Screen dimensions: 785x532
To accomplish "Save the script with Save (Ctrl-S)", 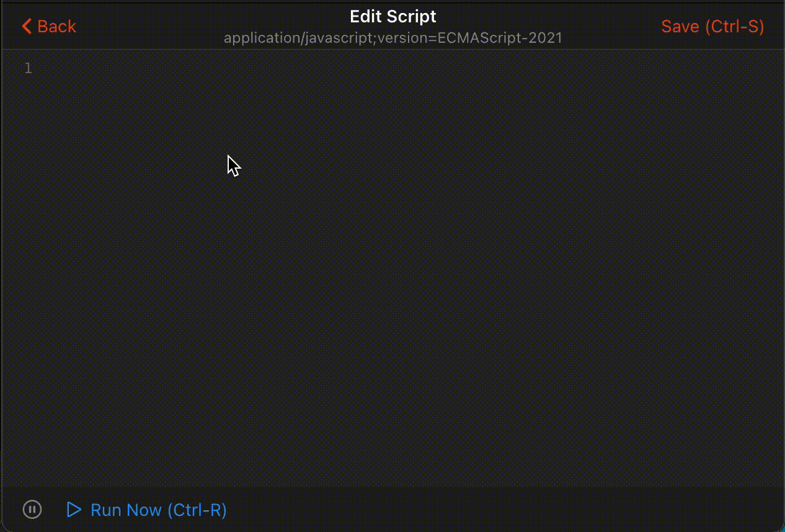I will click(x=712, y=26).
